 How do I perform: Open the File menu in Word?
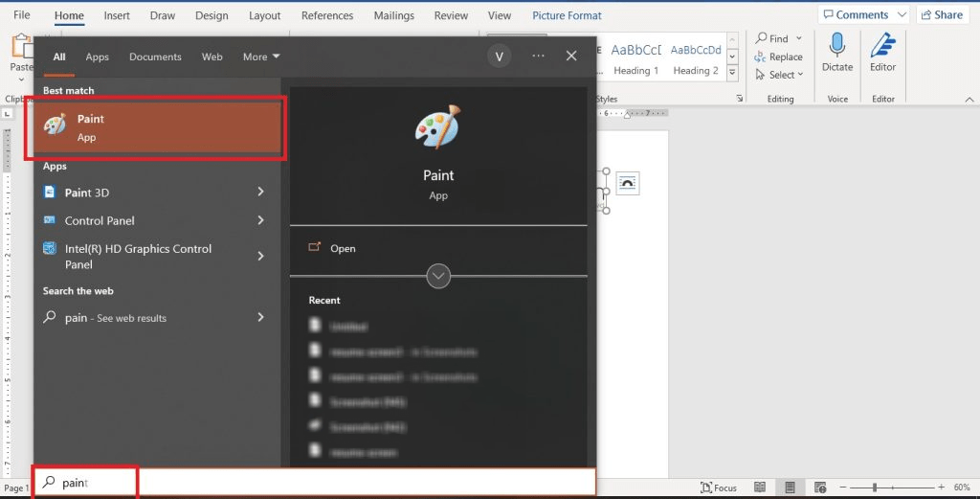tap(22, 15)
